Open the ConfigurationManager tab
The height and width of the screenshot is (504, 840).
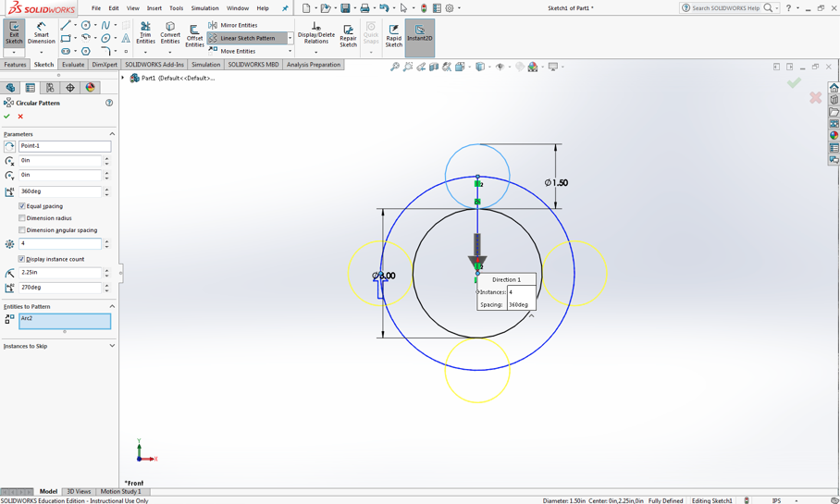pos(50,88)
